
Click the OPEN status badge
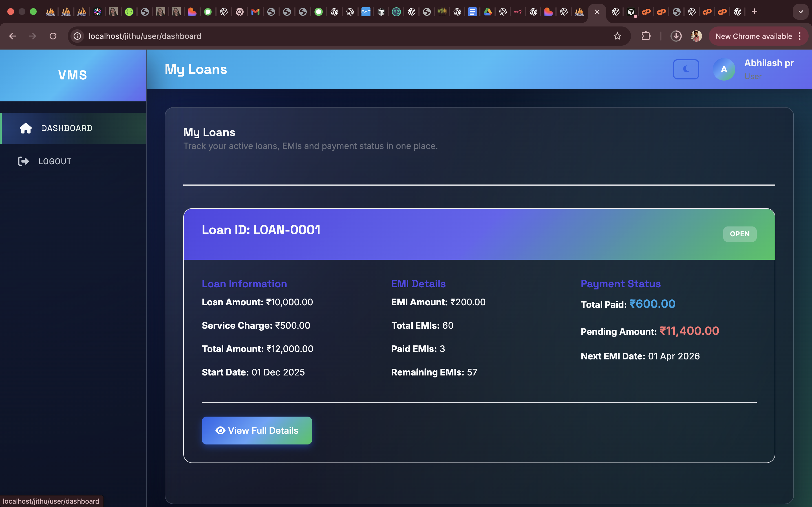point(740,234)
